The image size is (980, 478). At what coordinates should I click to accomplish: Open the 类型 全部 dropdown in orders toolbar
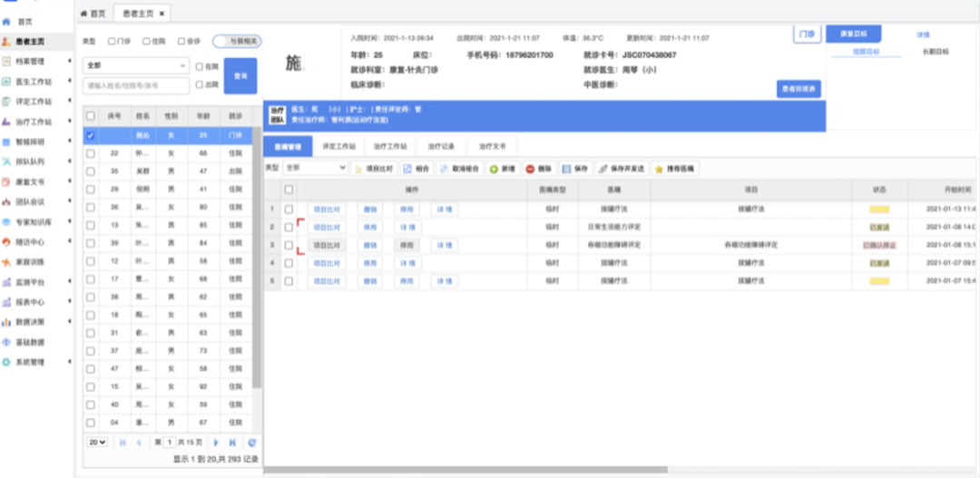click(315, 168)
